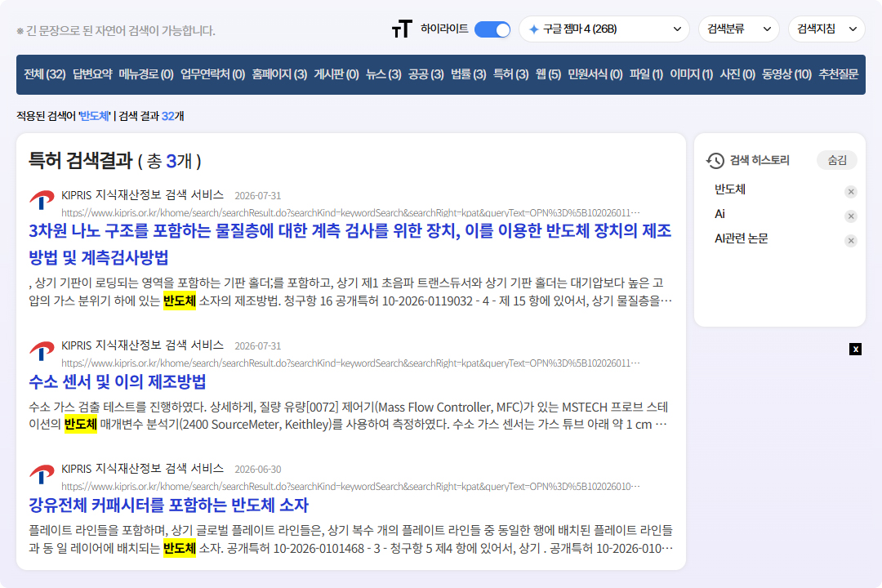882x588 pixels.
Task: Click the font size TT icon
Action: [x=402, y=29]
